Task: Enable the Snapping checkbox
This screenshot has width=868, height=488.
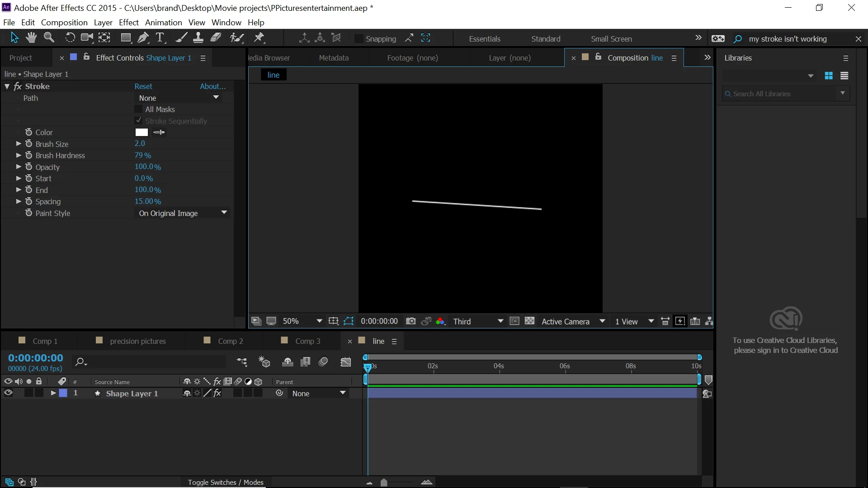Action: pos(359,39)
